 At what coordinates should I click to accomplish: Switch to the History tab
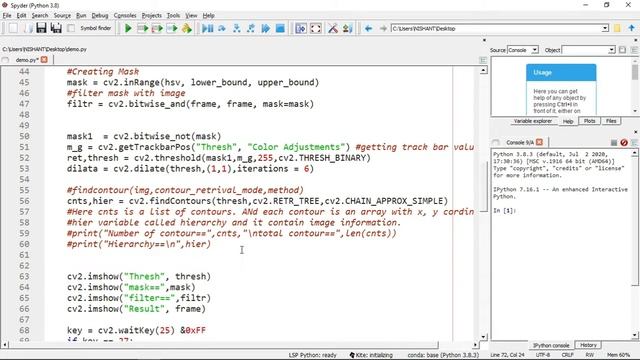[588, 345]
